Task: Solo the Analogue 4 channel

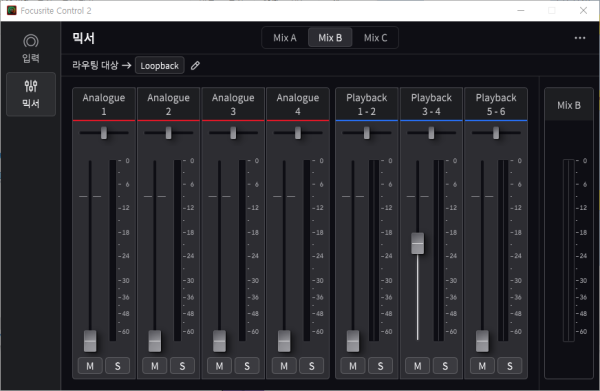Action: [311, 366]
